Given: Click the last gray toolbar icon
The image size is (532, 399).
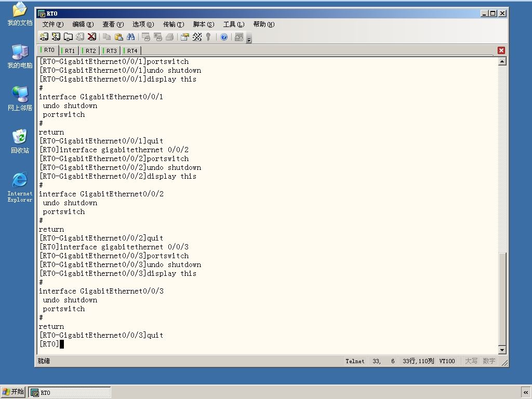Looking at the screenshot, I should pyautogui.click(x=239, y=37).
